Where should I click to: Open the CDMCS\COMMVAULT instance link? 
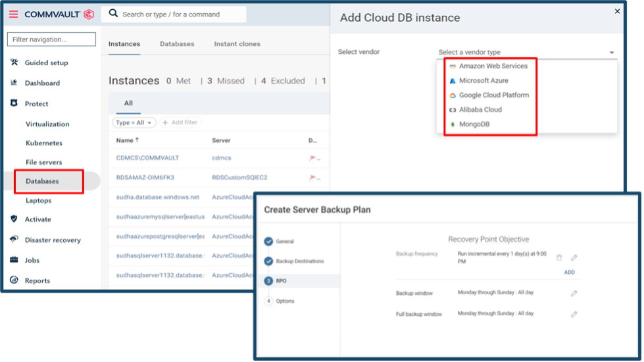tap(147, 158)
